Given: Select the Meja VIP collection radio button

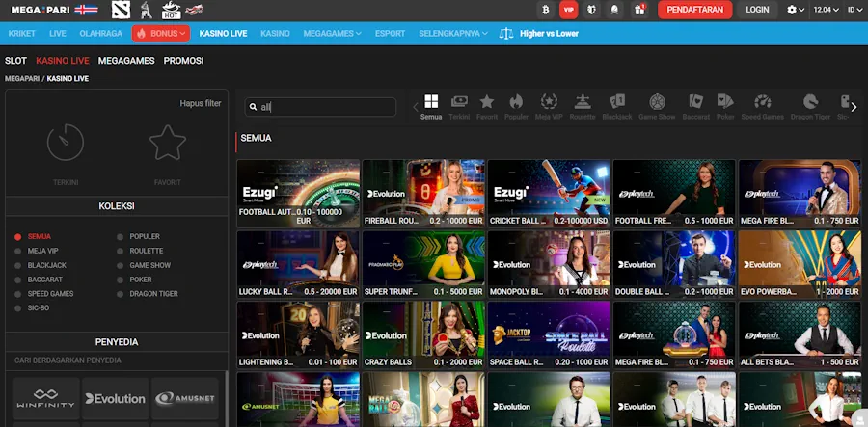Looking at the screenshot, I should (x=17, y=251).
